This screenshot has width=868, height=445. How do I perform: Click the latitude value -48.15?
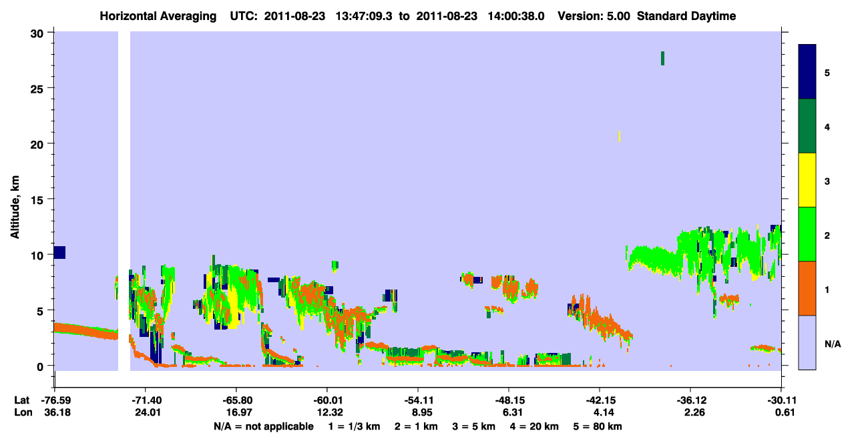coord(509,400)
